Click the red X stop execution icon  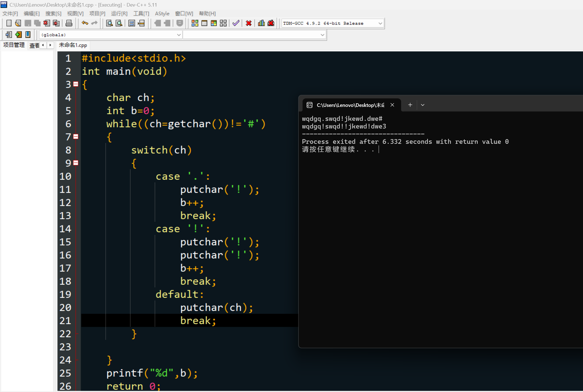[x=248, y=23]
